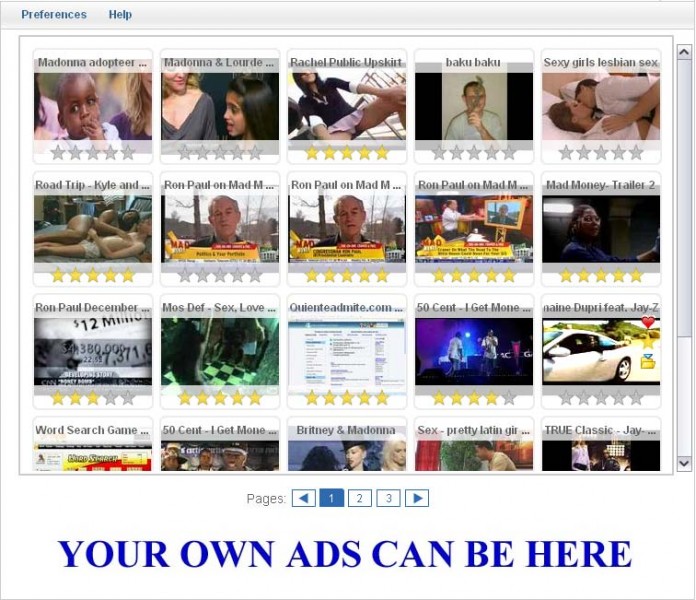
Task: Open the 'Britney & Madonna' thumbnail
Action: [347, 455]
